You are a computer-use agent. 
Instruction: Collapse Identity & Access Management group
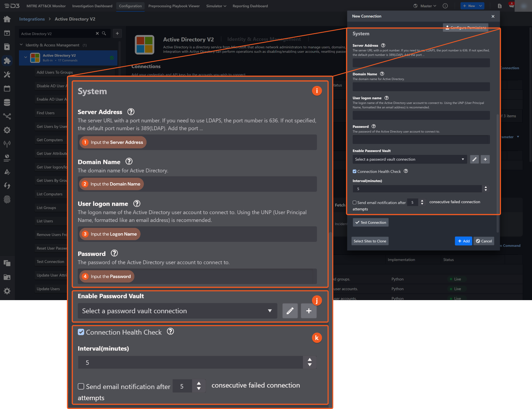click(21, 45)
